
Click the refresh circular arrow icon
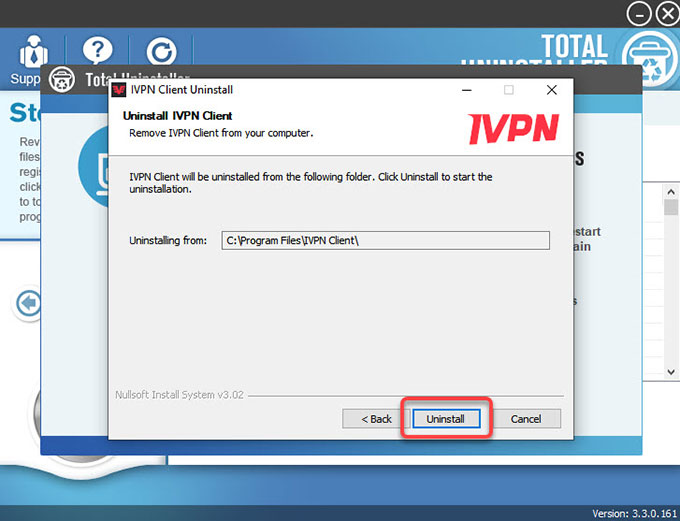pyautogui.click(x=161, y=52)
